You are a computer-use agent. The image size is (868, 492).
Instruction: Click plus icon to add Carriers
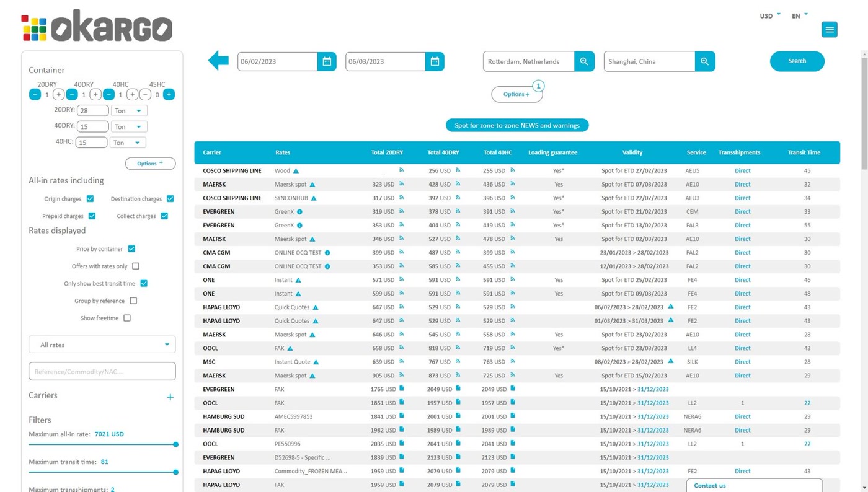pyautogui.click(x=170, y=397)
